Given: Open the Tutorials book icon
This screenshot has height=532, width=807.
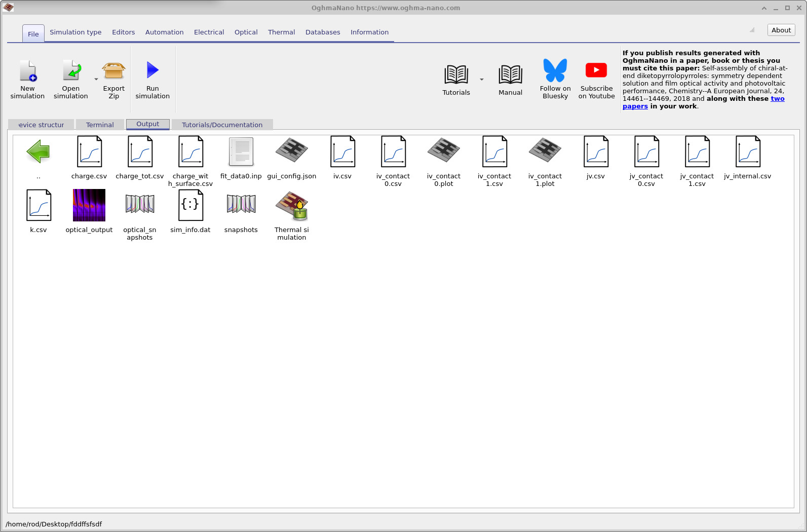Looking at the screenshot, I should (x=456, y=75).
